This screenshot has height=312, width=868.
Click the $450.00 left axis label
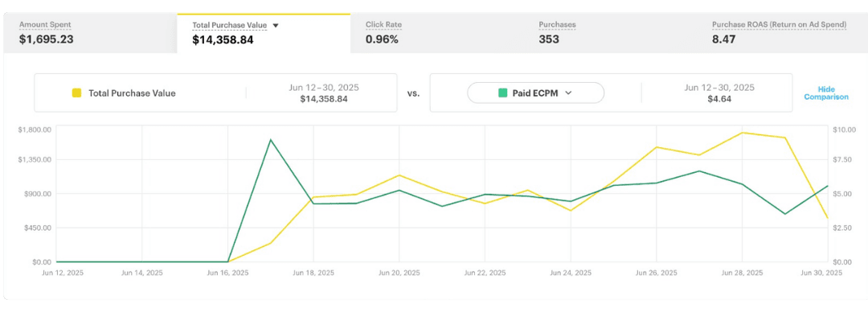[x=38, y=228]
